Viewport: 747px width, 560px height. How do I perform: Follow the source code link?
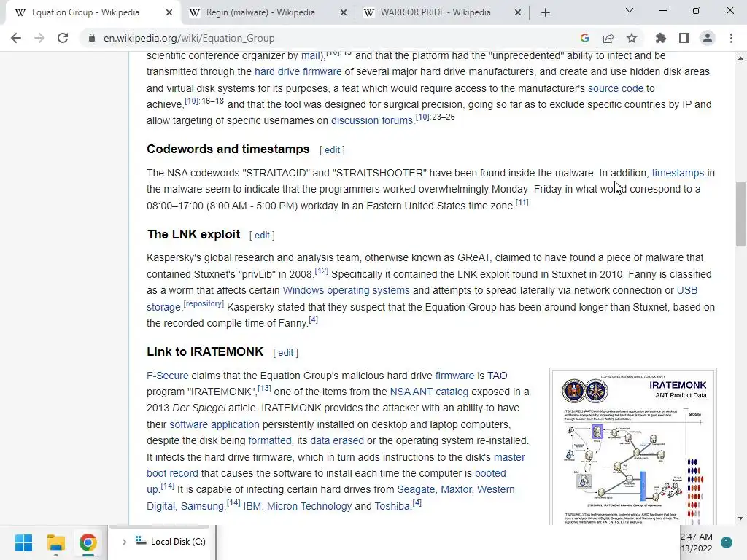click(616, 88)
